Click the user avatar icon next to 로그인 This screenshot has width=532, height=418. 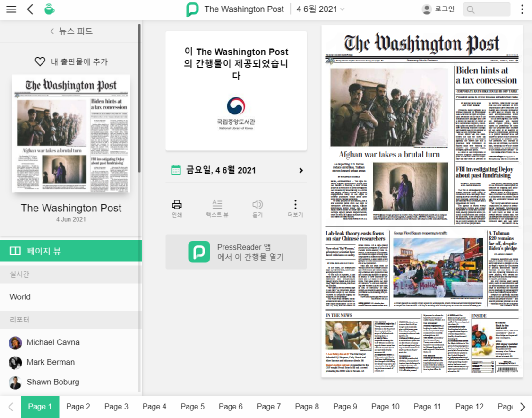coord(427,9)
